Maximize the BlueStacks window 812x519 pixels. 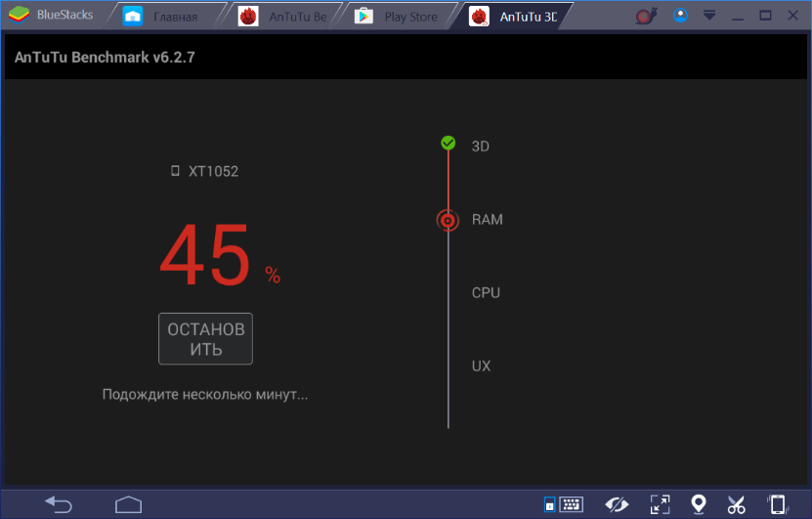point(765,16)
